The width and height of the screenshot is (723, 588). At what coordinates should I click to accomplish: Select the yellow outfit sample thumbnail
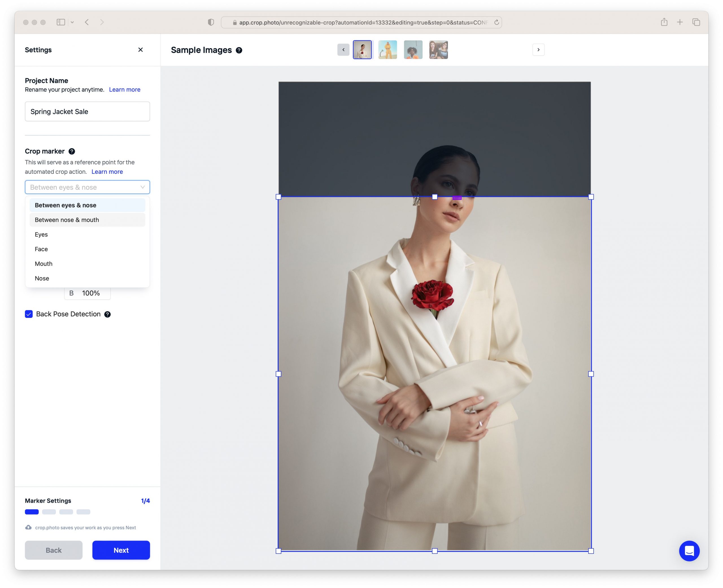point(387,50)
